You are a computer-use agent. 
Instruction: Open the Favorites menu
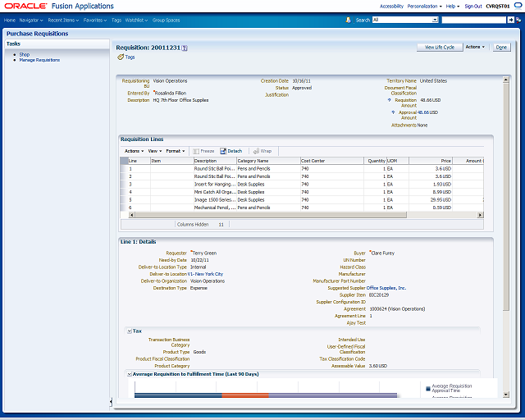point(95,20)
